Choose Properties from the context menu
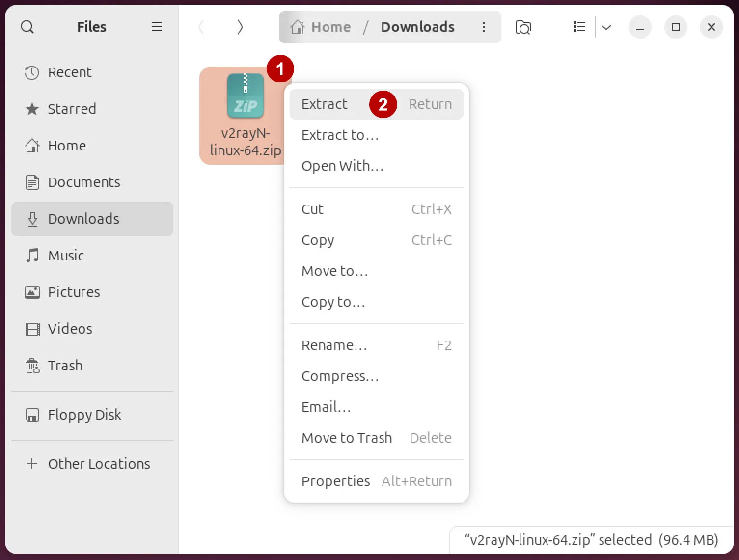739x560 pixels. (x=376, y=481)
